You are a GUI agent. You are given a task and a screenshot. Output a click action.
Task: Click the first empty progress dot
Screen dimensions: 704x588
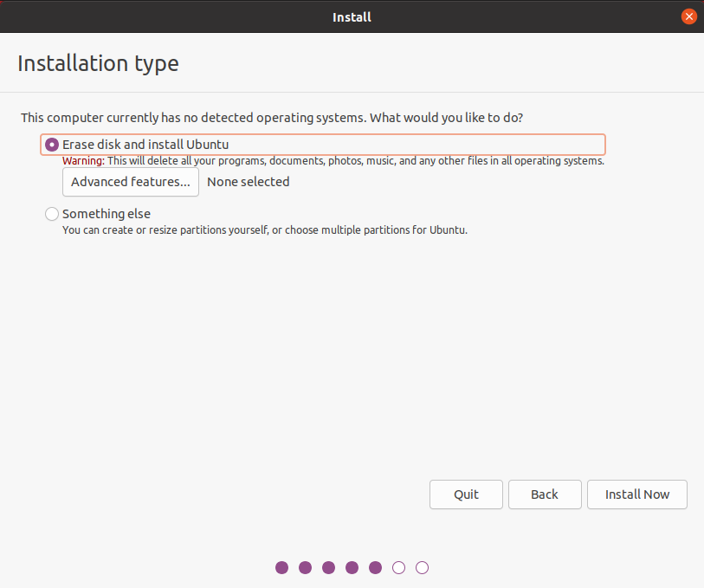398,568
